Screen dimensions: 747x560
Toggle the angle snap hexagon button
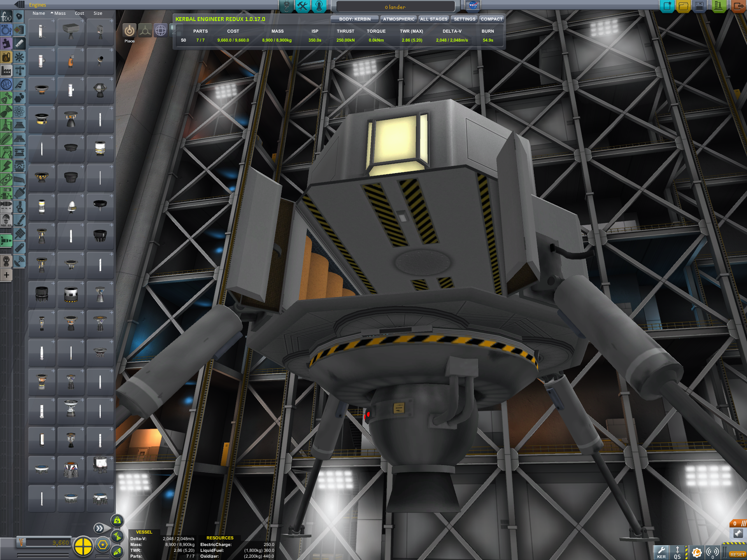(x=103, y=545)
